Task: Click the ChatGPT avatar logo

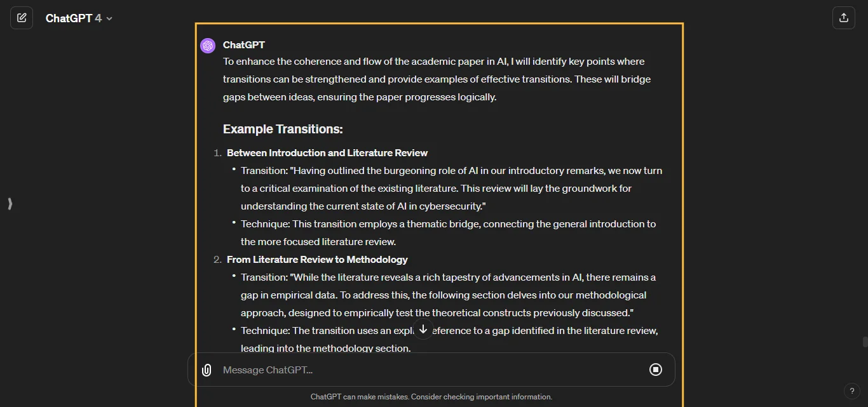Action: point(208,46)
